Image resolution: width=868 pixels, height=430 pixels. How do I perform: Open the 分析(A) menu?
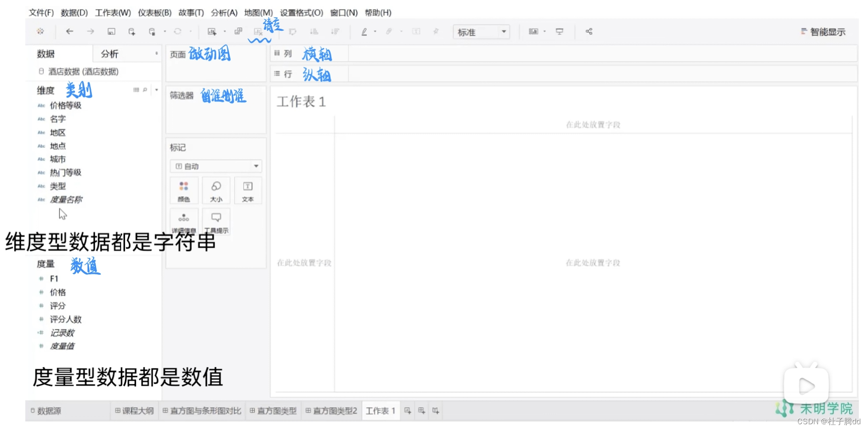click(x=224, y=12)
